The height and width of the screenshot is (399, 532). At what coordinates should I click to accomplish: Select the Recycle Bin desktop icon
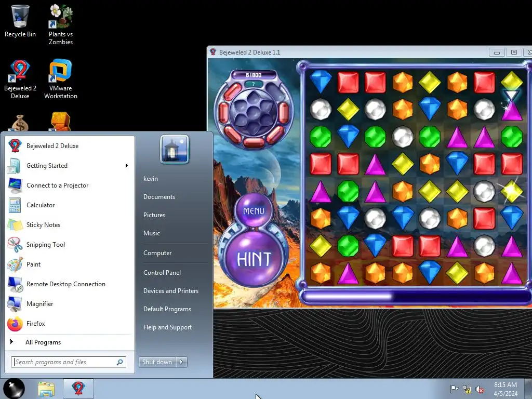tap(20, 21)
